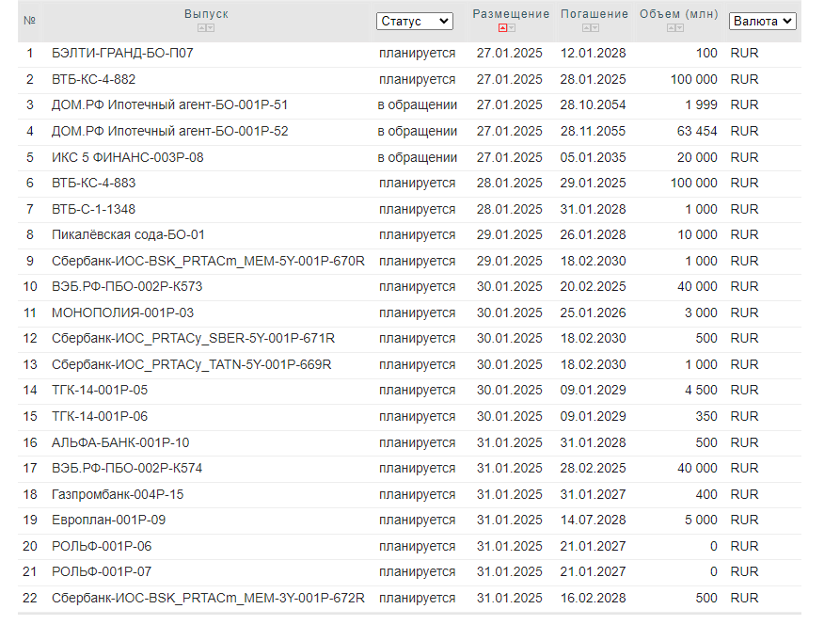840x625 pixels.
Task: Click volume value 4 500
Action: [x=701, y=391]
